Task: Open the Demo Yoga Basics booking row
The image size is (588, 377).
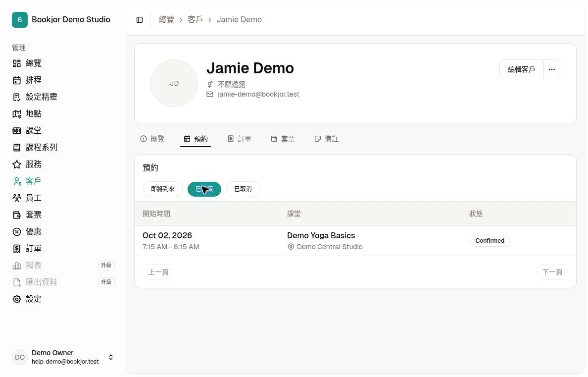Action: (355, 241)
